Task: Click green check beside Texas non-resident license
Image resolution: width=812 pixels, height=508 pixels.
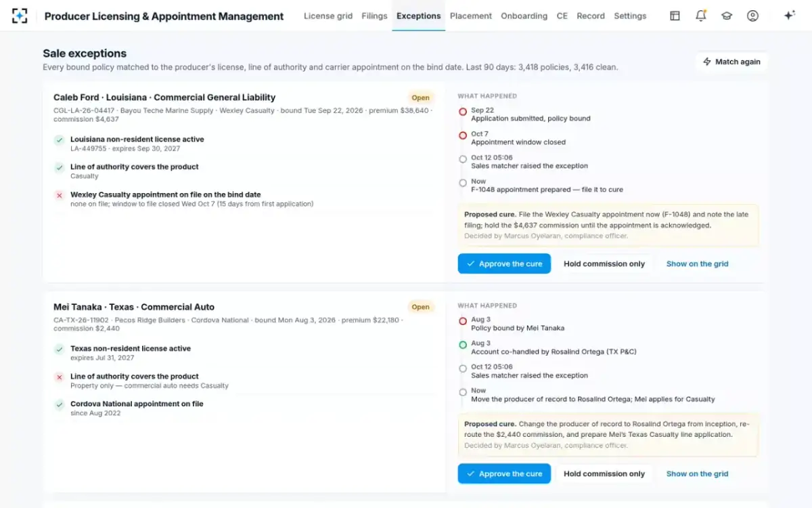Action: point(60,350)
